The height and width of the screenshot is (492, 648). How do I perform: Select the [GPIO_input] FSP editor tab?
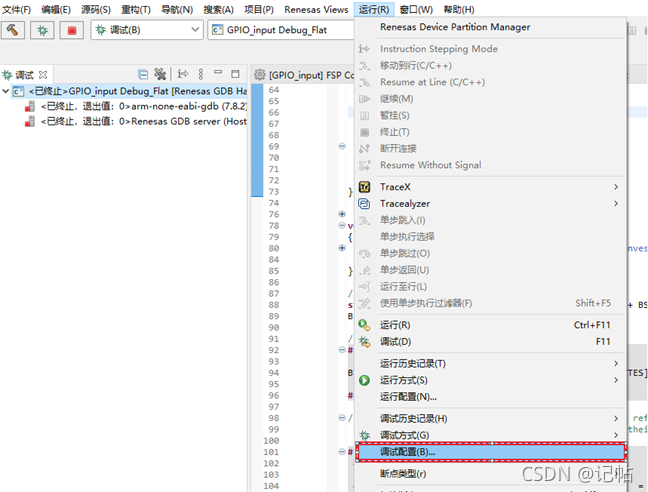(304, 75)
